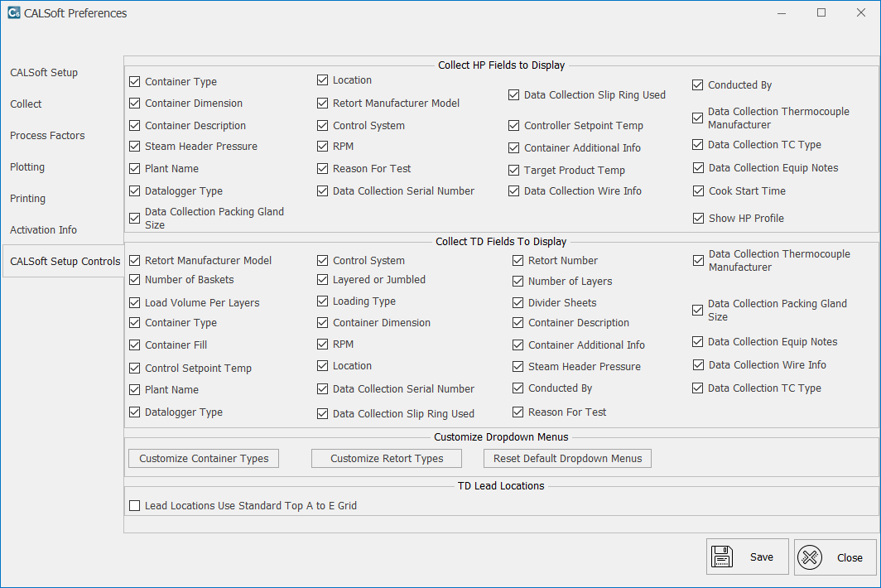This screenshot has width=881, height=588.
Task: Toggle Container Dimension in HP fields
Action: [x=135, y=103]
